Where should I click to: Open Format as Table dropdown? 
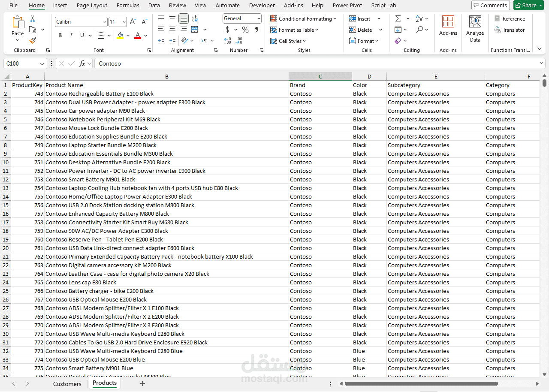click(x=294, y=30)
